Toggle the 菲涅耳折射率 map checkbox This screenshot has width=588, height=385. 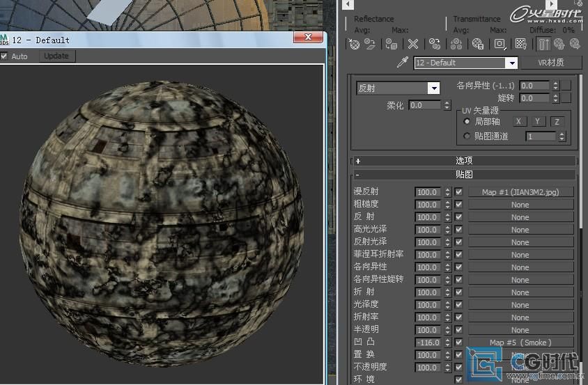pos(458,255)
